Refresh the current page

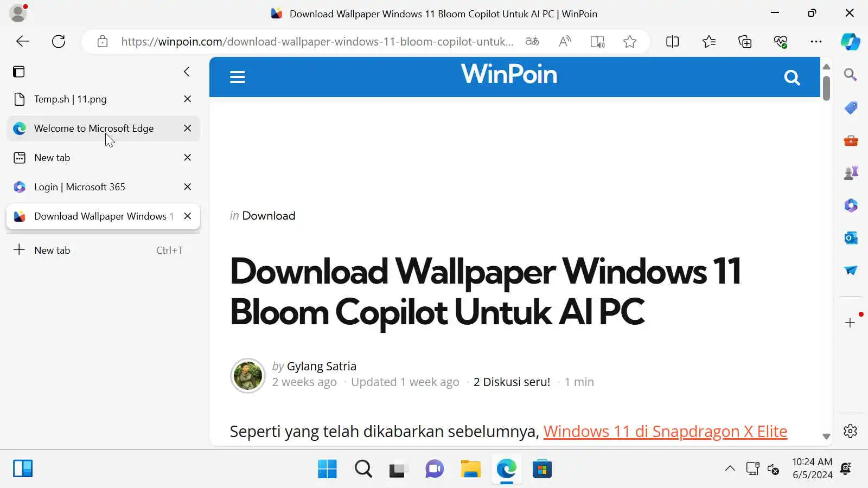[59, 42]
